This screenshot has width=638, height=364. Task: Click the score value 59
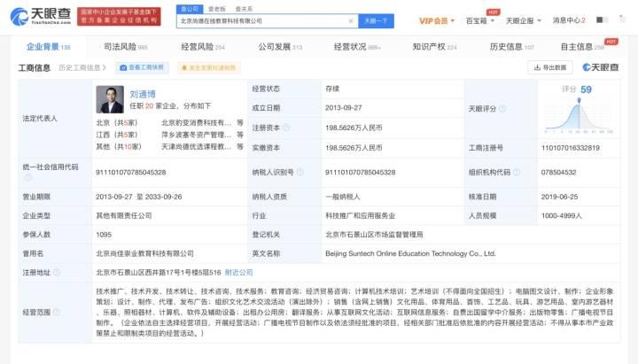(x=586, y=89)
